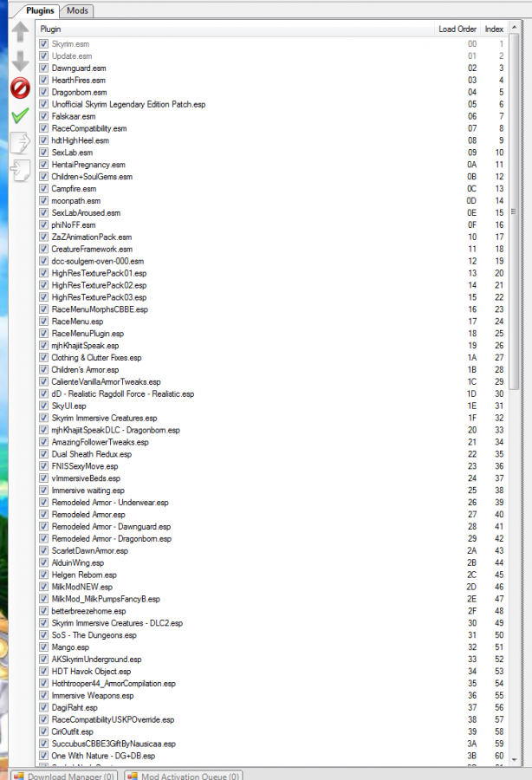Image resolution: width=532 pixels, height=780 pixels.
Task: Switch to the Mods tab
Action: [x=77, y=10]
